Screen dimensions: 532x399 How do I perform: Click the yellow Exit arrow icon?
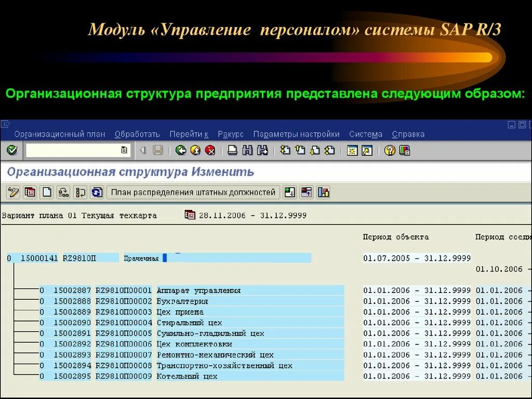pos(195,150)
